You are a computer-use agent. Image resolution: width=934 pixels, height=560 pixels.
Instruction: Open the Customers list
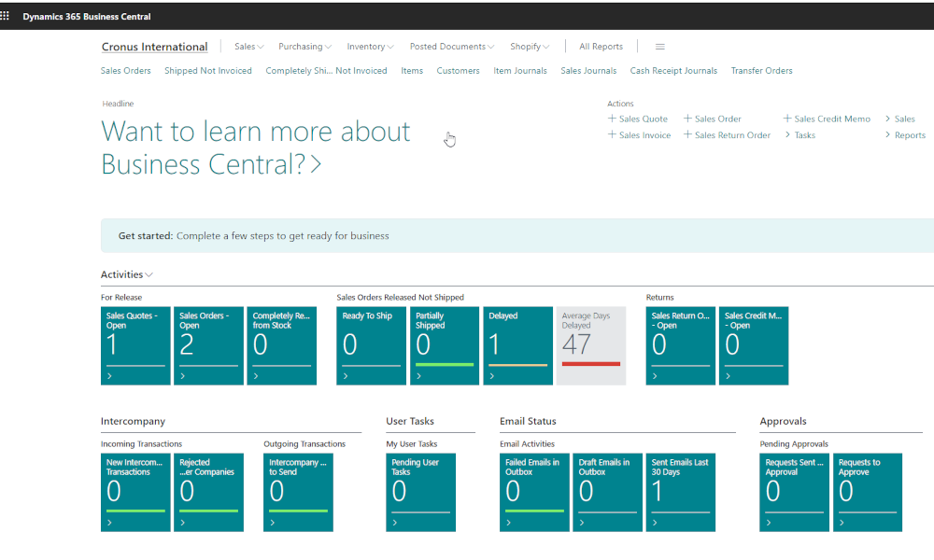[x=458, y=70]
